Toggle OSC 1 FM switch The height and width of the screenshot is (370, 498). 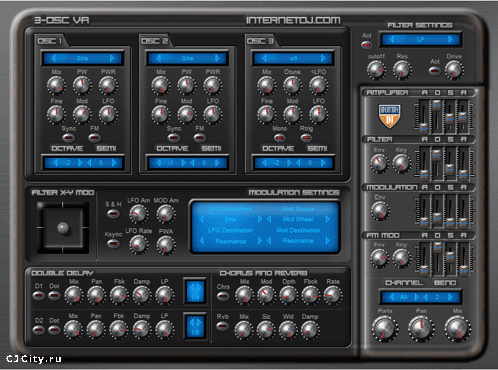click(94, 137)
